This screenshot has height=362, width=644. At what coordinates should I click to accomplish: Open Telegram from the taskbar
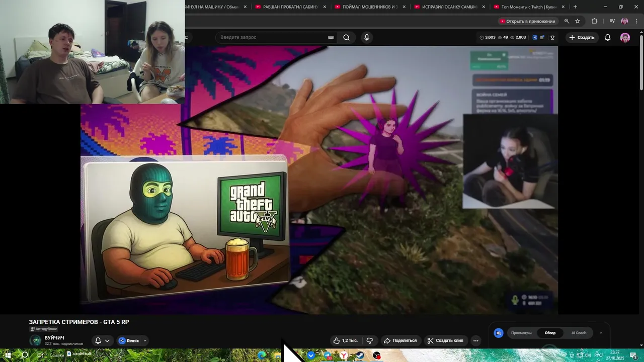point(328,355)
